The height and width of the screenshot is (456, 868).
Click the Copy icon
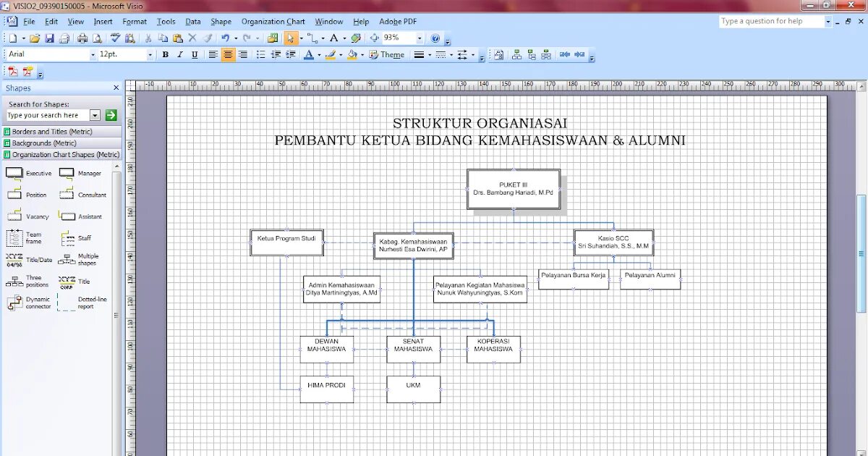pos(163,38)
